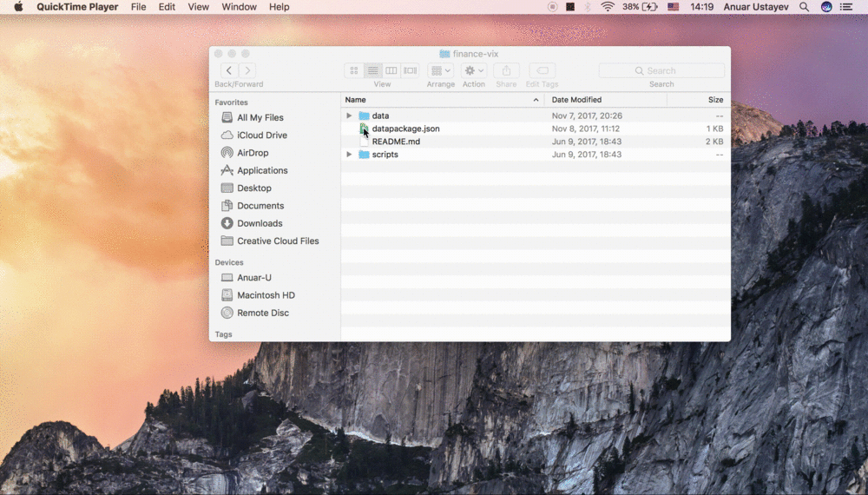868x495 pixels.
Task: Click the Favorites sidebar heading
Action: (232, 102)
